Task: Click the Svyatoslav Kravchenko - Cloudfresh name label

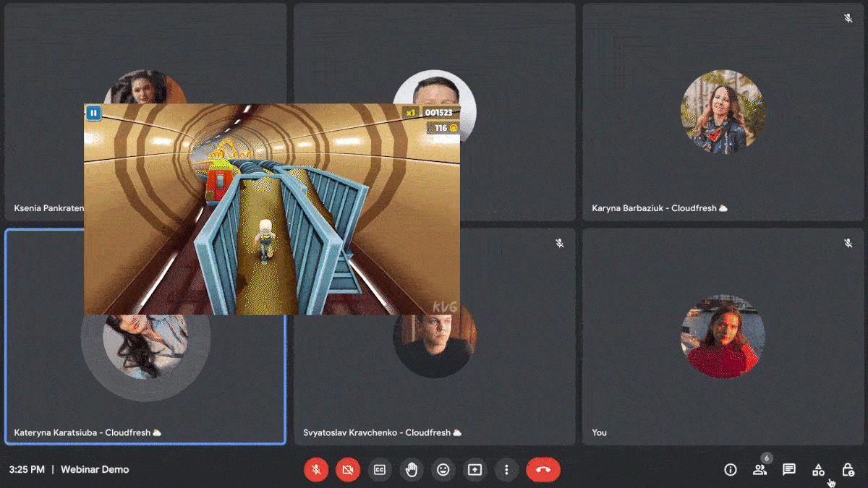Action: tap(382, 432)
